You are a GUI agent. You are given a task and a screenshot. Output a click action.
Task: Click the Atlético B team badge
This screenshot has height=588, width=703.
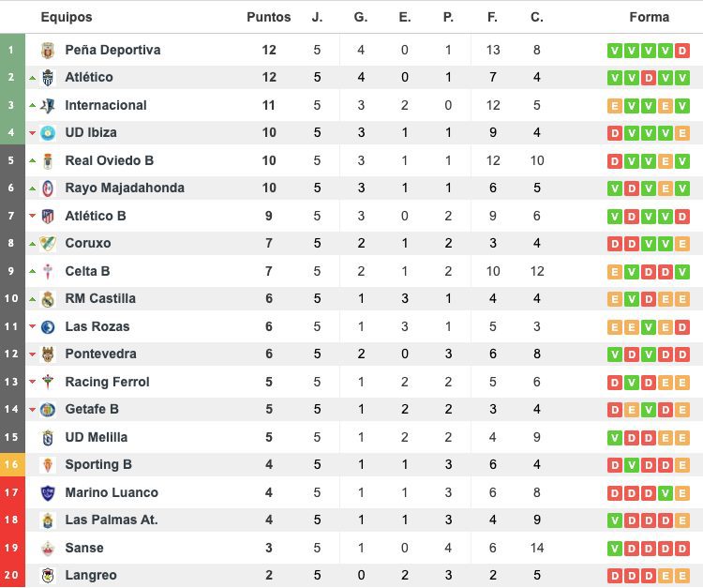tap(48, 217)
